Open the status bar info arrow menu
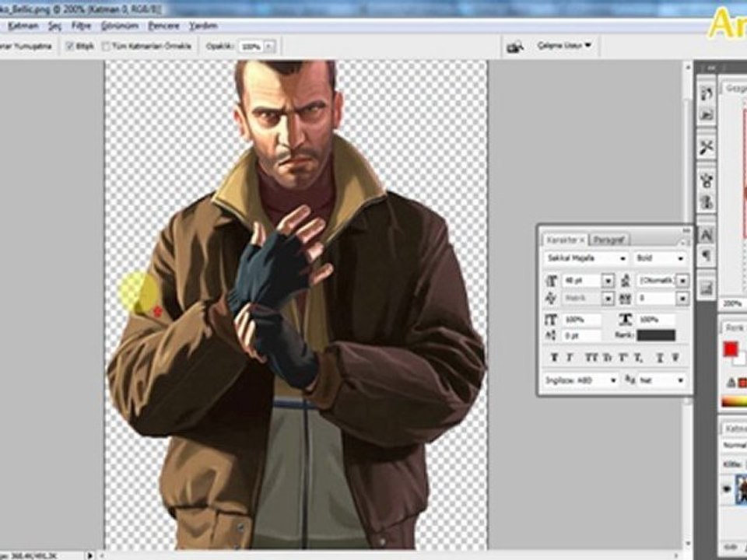Viewport: 747px width, 560px height. 89,555
